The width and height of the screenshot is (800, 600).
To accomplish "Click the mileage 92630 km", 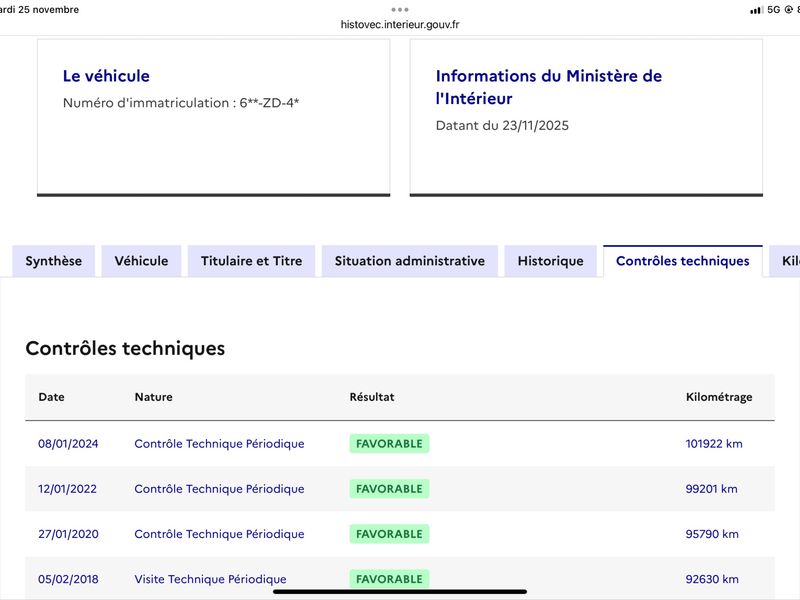I will click(x=712, y=579).
